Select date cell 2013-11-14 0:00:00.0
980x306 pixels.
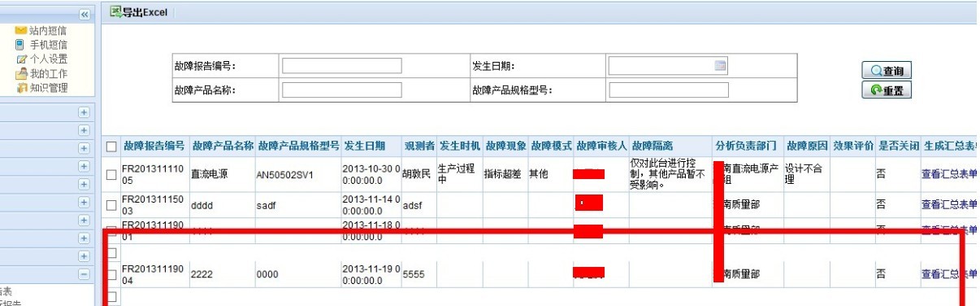(371, 206)
